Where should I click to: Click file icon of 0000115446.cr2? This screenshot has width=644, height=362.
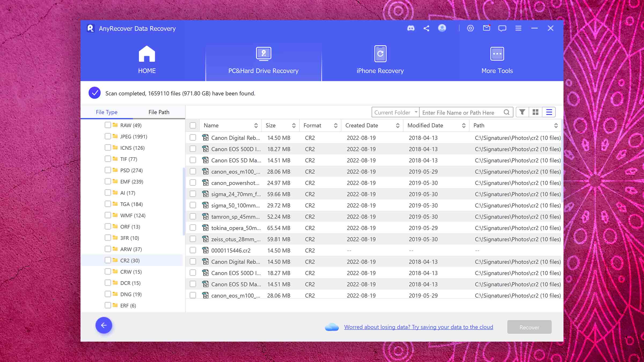click(205, 250)
